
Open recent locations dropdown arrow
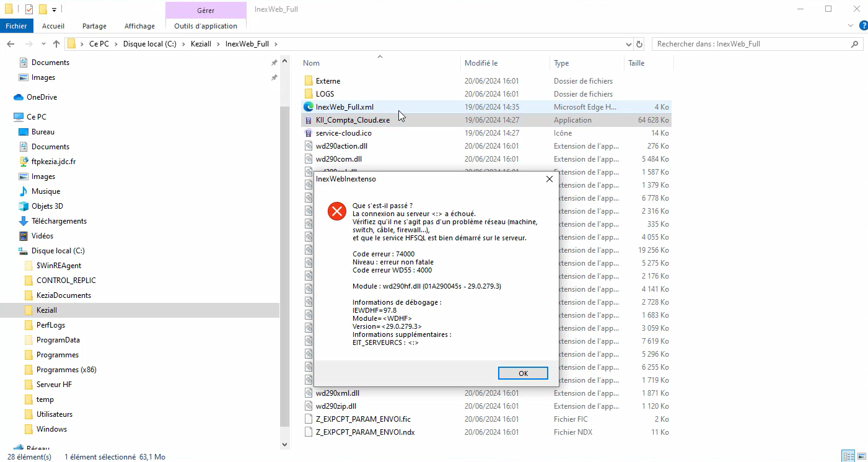[43, 44]
